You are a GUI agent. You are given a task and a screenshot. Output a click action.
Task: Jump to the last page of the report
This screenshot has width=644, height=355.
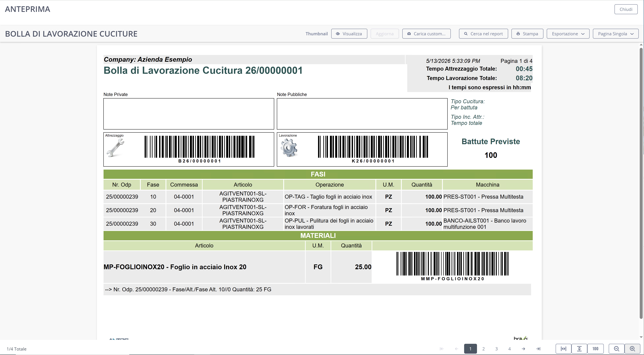[x=538, y=349]
